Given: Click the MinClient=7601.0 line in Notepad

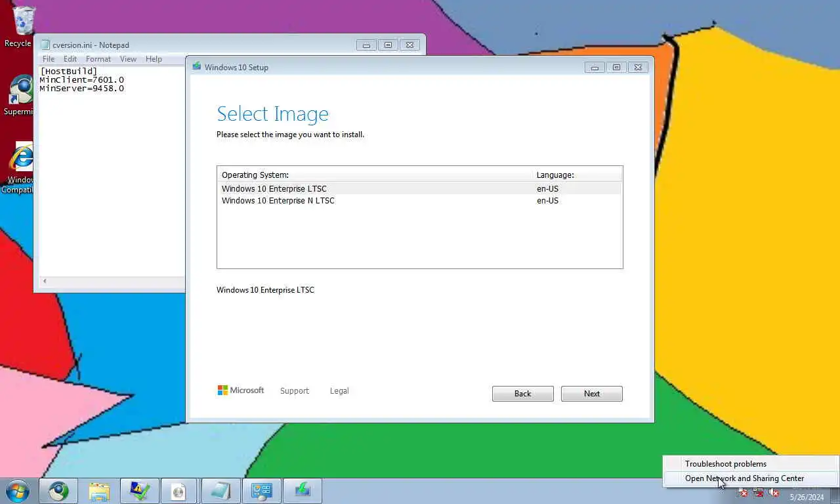Looking at the screenshot, I should [x=81, y=80].
